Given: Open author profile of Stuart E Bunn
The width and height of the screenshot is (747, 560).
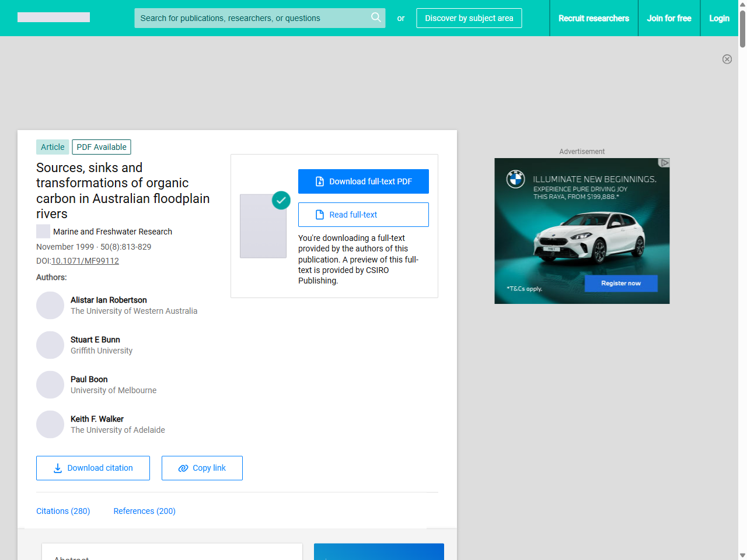Looking at the screenshot, I should [95, 339].
